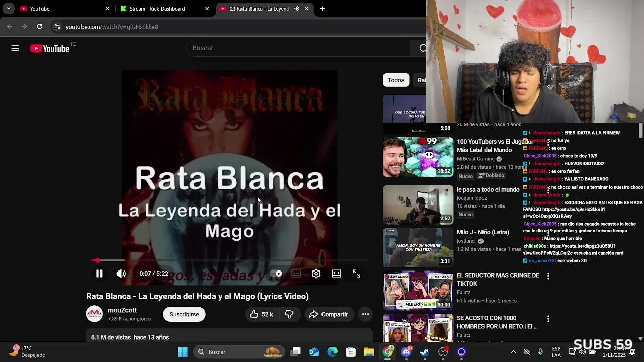Image resolution: width=644 pixels, height=362 pixels.
Task: Like the video with 52 k likes
Action: 261,314
